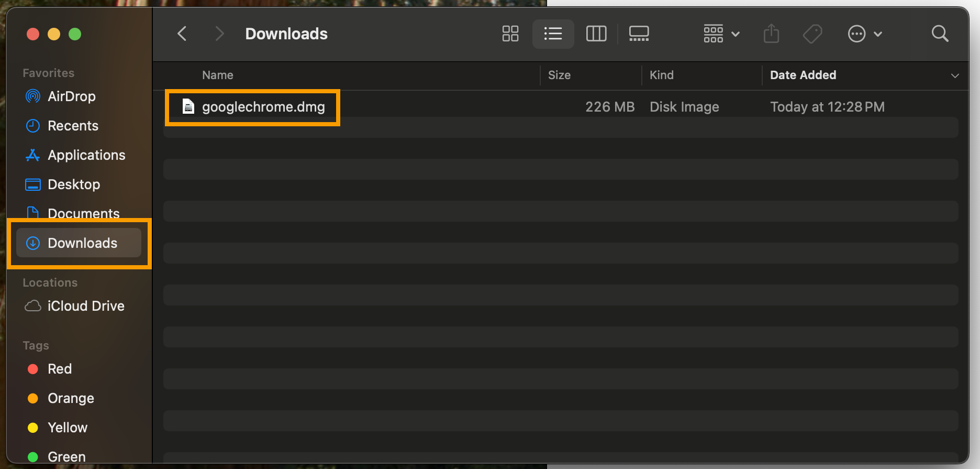The width and height of the screenshot is (980, 469).
Task: Click the yellow tag color dot
Action: (33, 428)
